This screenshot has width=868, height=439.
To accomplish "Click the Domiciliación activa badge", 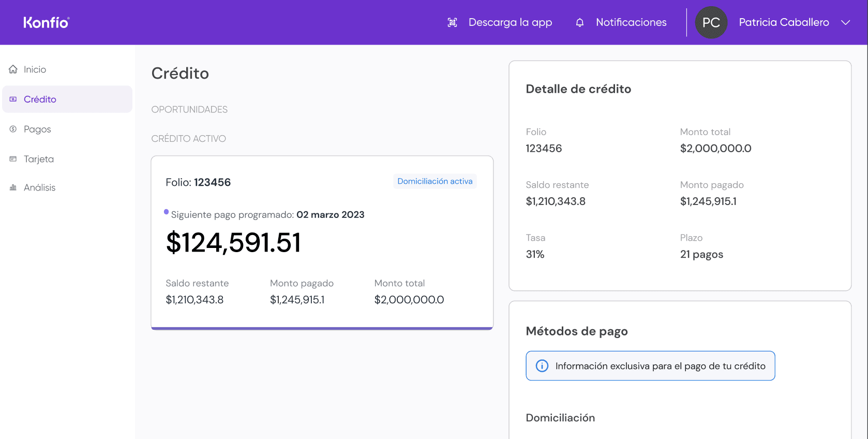I will [435, 181].
